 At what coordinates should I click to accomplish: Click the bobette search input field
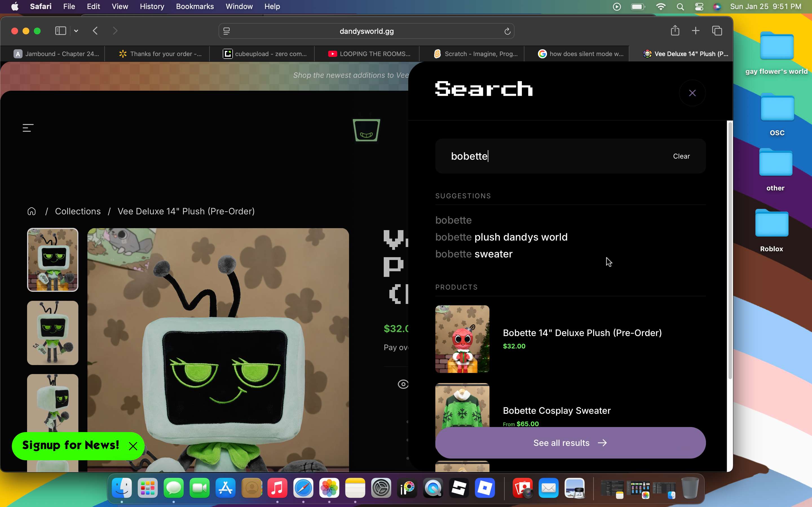tap(550, 156)
